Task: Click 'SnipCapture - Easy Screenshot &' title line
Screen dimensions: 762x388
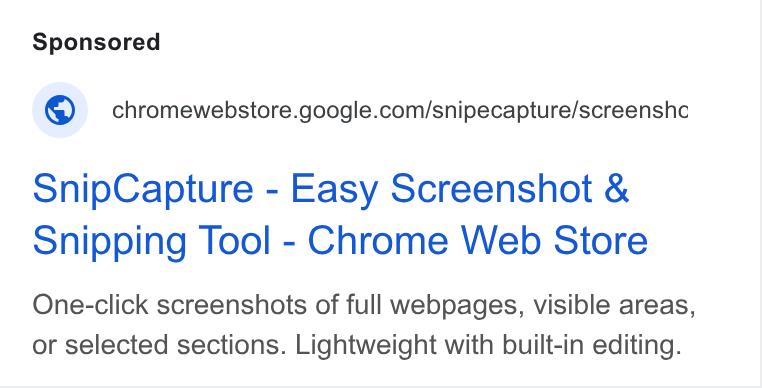Action: pos(331,189)
